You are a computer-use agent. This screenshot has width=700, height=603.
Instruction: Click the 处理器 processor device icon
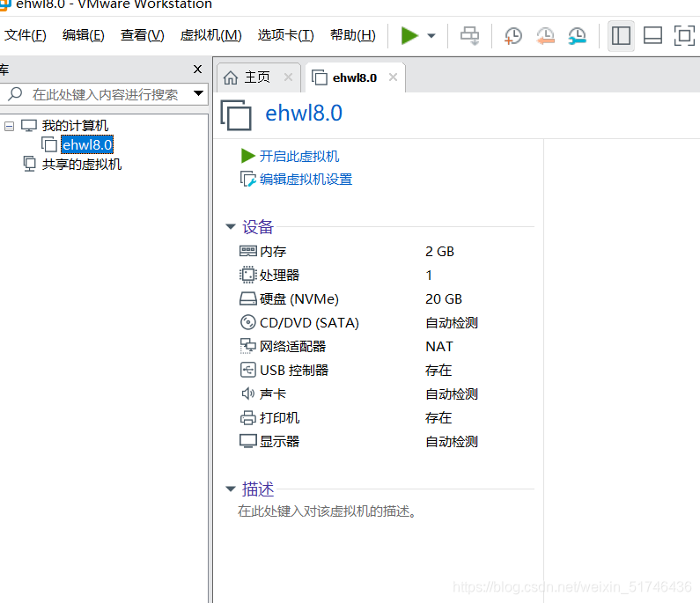click(247, 275)
